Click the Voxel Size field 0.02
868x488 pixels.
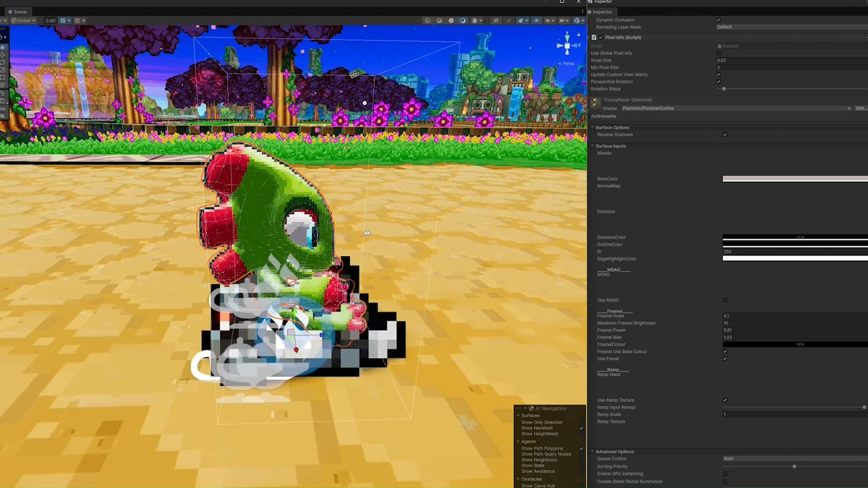[791, 60]
